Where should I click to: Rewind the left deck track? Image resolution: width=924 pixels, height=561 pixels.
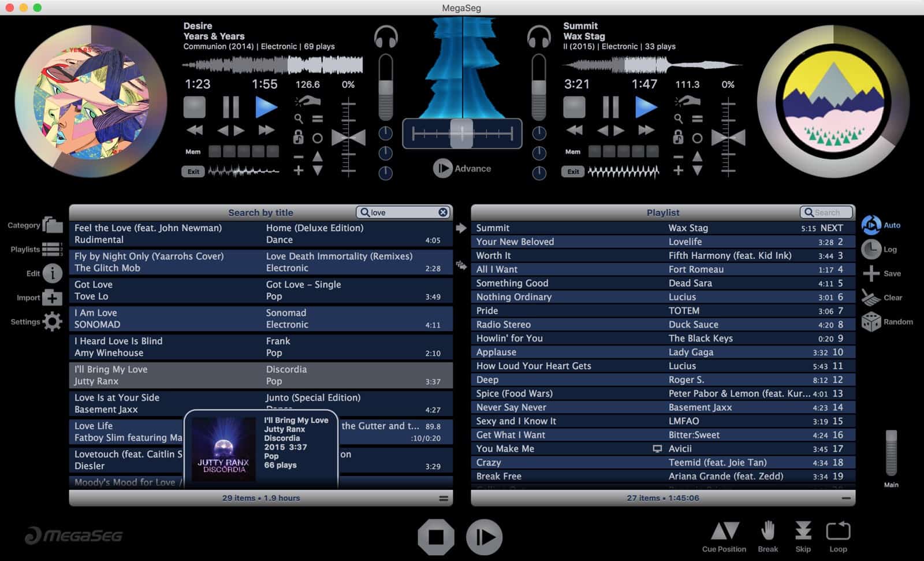[195, 130]
